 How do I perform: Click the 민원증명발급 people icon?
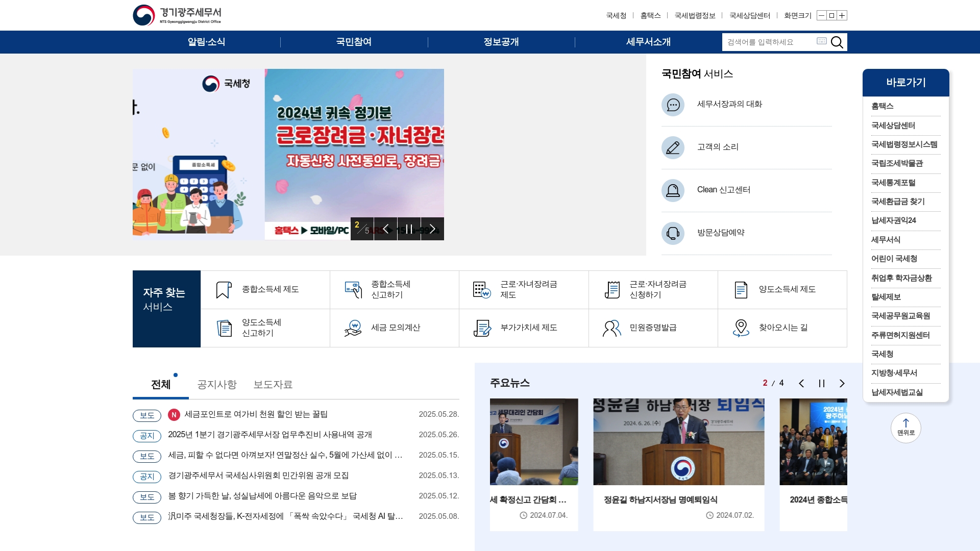612,328
